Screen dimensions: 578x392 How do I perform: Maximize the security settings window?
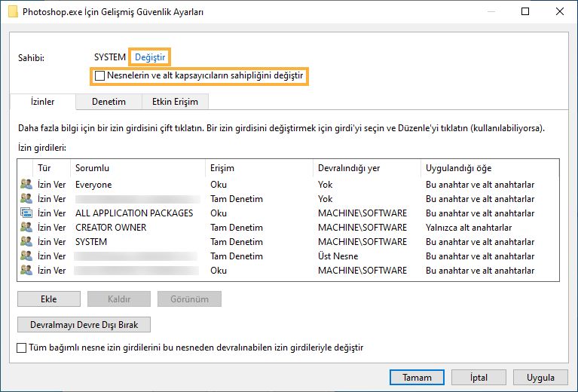525,11
